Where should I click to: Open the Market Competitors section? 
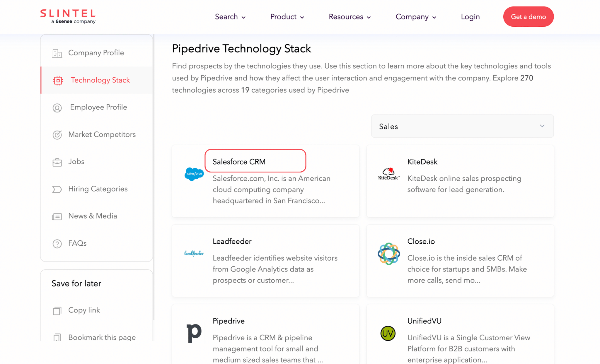pyautogui.click(x=97, y=135)
